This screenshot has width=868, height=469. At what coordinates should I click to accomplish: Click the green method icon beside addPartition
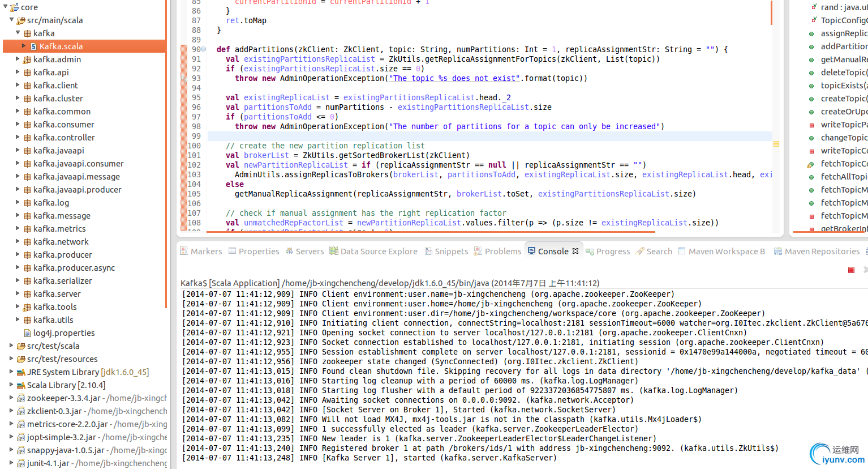pyautogui.click(x=812, y=47)
